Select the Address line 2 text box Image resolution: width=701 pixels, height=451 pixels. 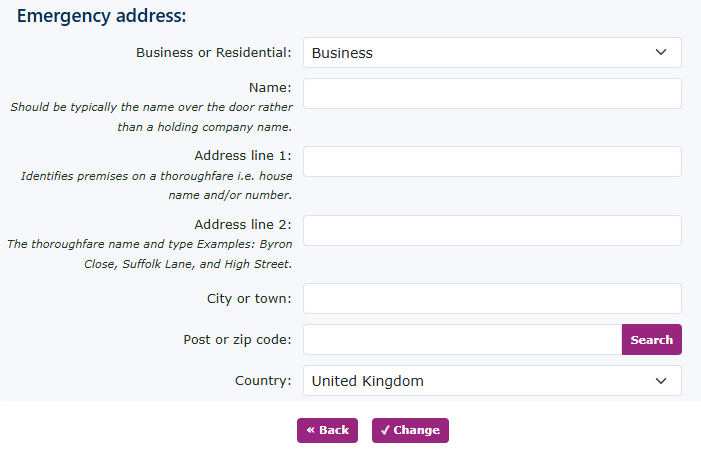pyautogui.click(x=492, y=230)
